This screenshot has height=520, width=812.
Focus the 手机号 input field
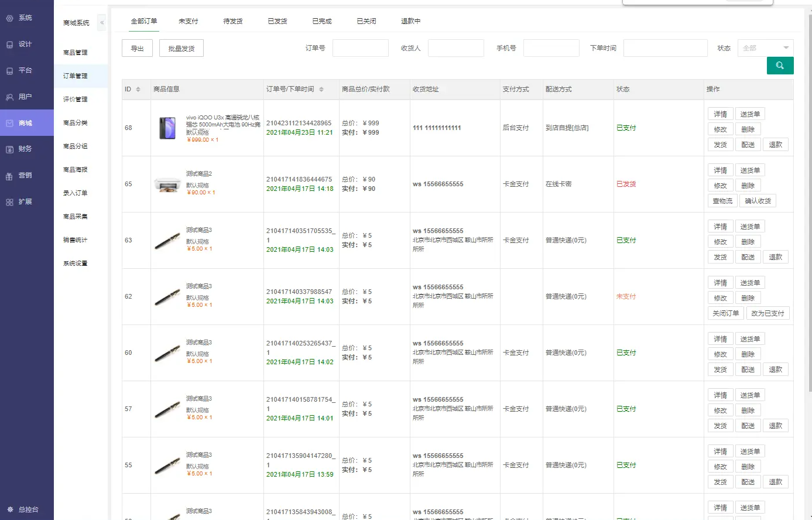click(551, 48)
